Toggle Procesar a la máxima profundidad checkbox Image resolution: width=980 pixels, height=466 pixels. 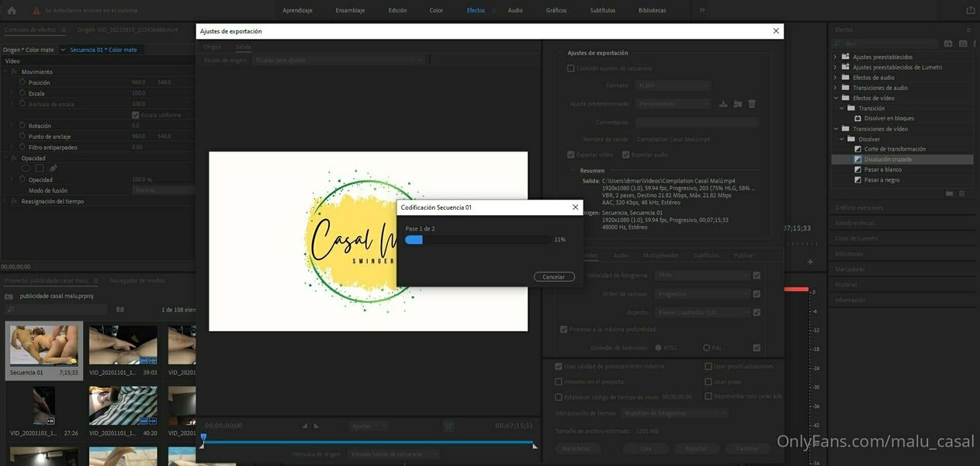point(564,329)
